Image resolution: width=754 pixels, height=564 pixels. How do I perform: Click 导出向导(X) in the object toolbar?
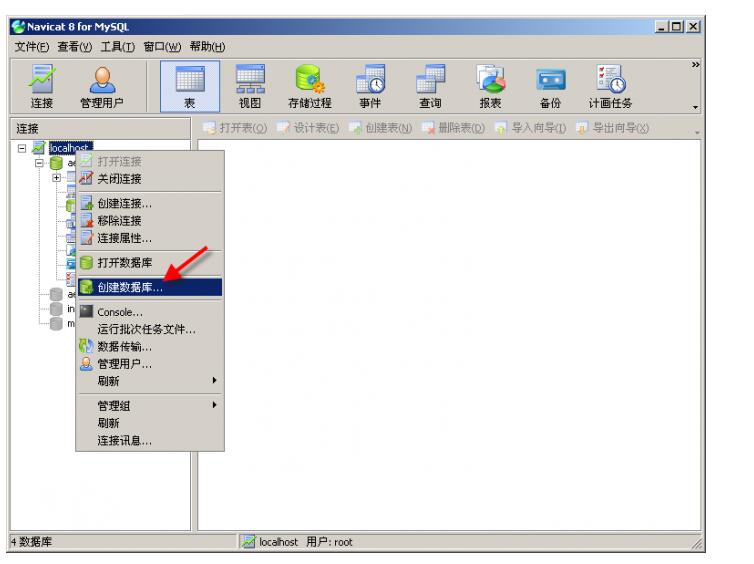click(613, 127)
